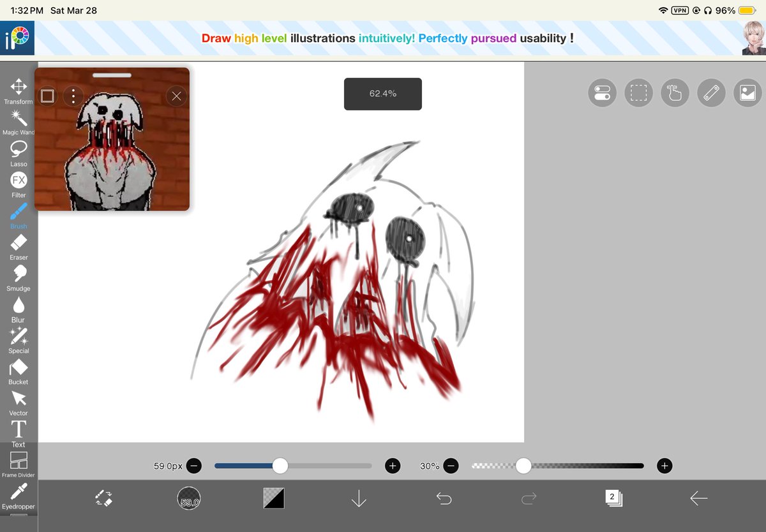
Task: Increase brush thickness with plus button
Action: point(393,466)
